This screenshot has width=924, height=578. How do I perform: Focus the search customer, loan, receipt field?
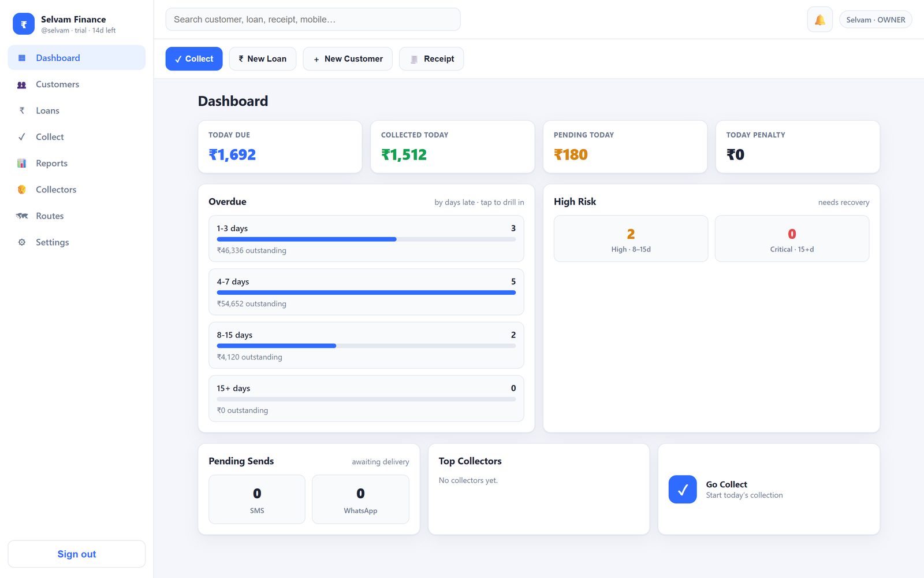click(x=313, y=20)
